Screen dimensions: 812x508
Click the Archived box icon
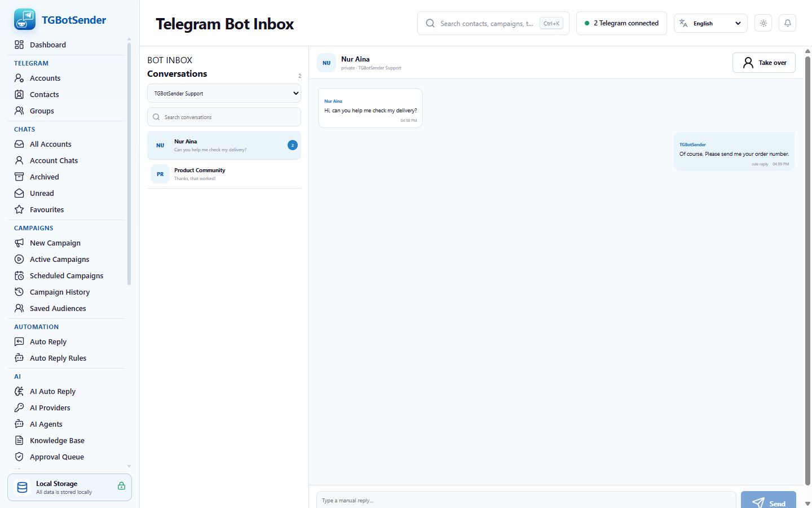tap(19, 177)
